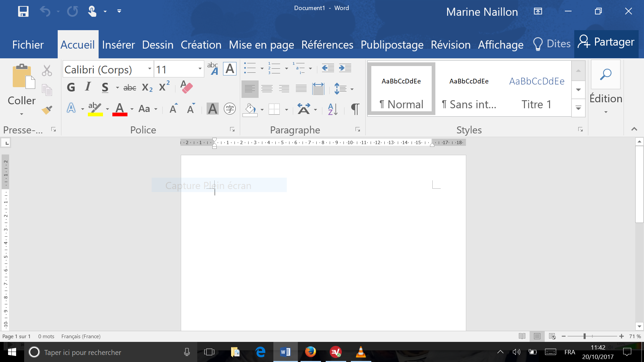Apply enclosed characters circle icon
This screenshot has height=362, width=644.
(x=230, y=109)
